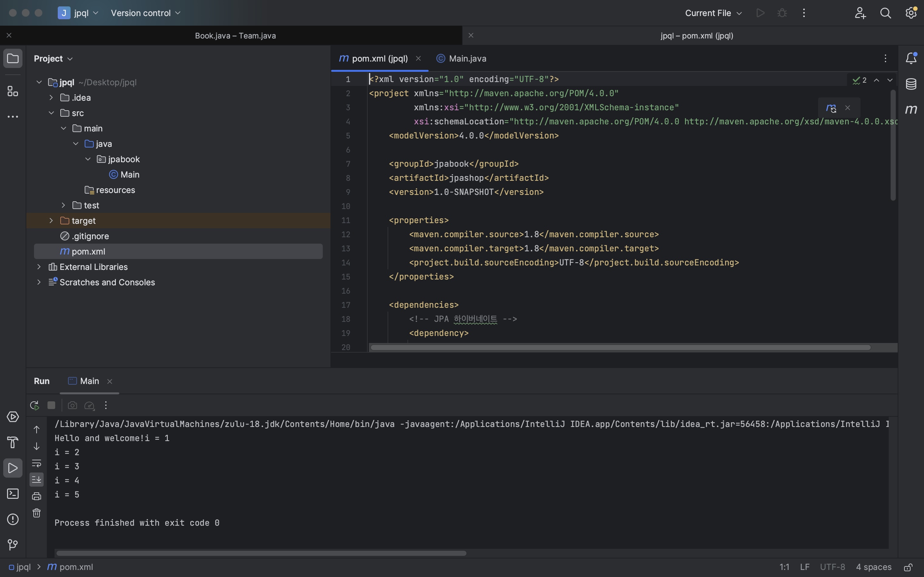Select .gitignore in the project tree
924x577 pixels.
pyautogui.click(x=90, y=236)
